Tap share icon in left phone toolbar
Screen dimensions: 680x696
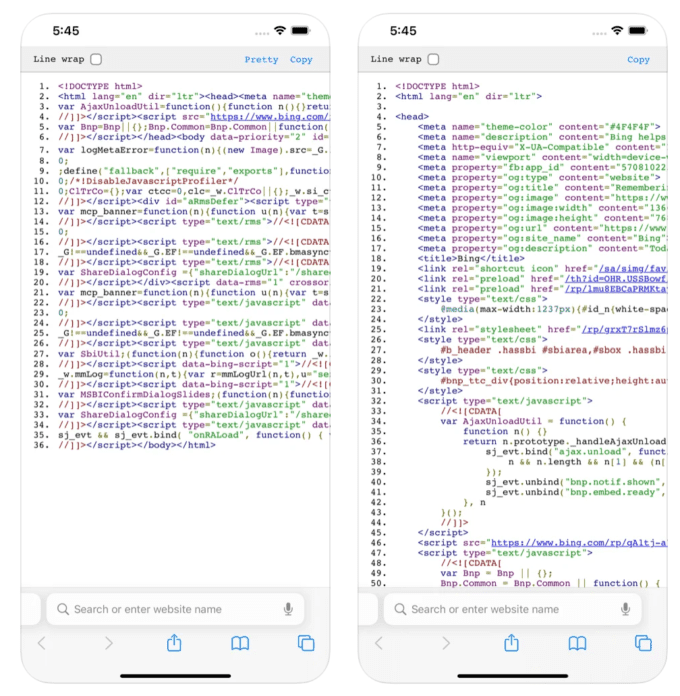coord(174,642)
